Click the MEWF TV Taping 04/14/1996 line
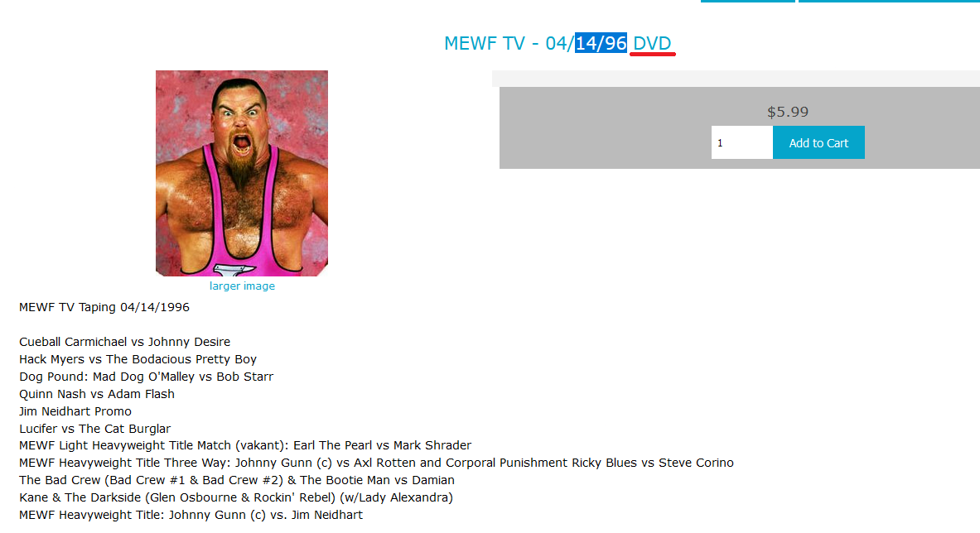The image size is (980, 533). (104, 307)
